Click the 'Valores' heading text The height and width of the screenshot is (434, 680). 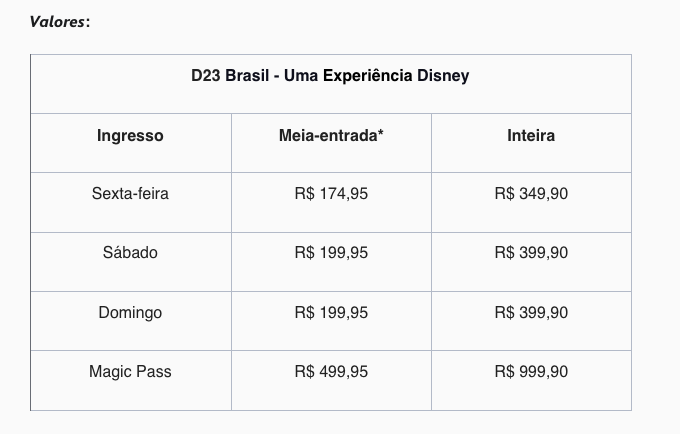(59, 21)
